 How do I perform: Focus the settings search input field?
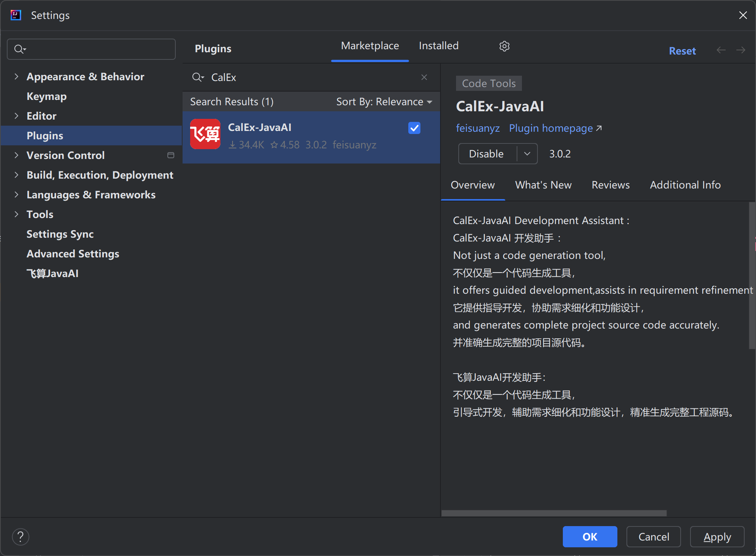coord(98,49)
